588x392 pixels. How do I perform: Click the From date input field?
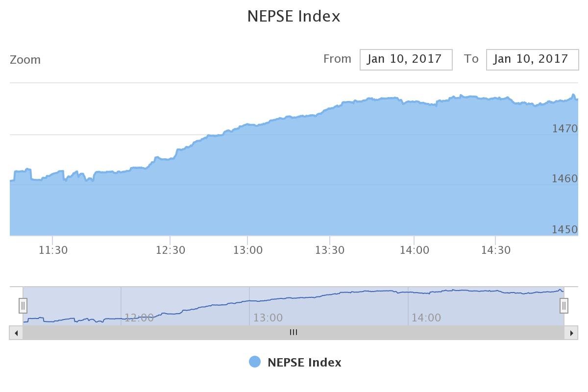tap(406, 59)
